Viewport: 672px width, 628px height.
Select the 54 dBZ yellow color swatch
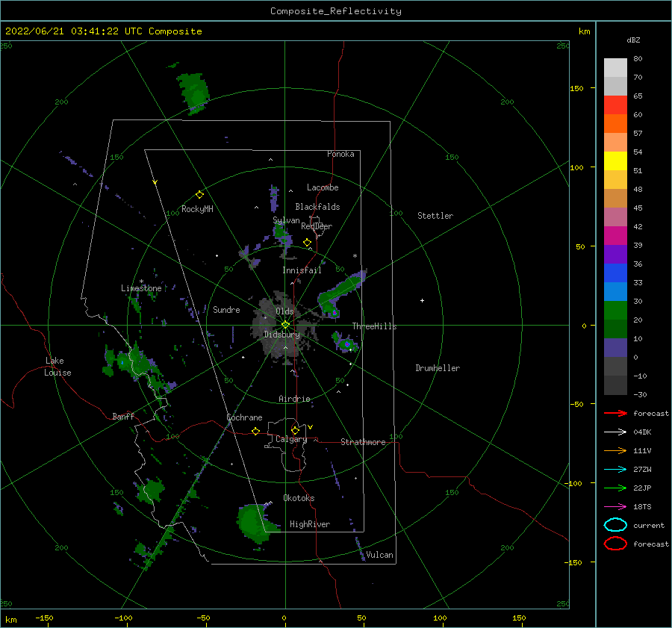(615, 161)
